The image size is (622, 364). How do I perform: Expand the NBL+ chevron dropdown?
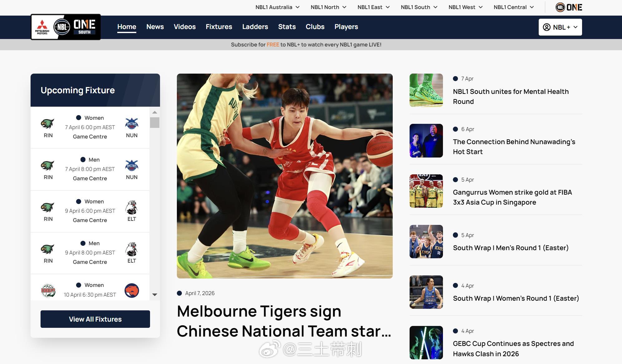click(x=576, y=27)
